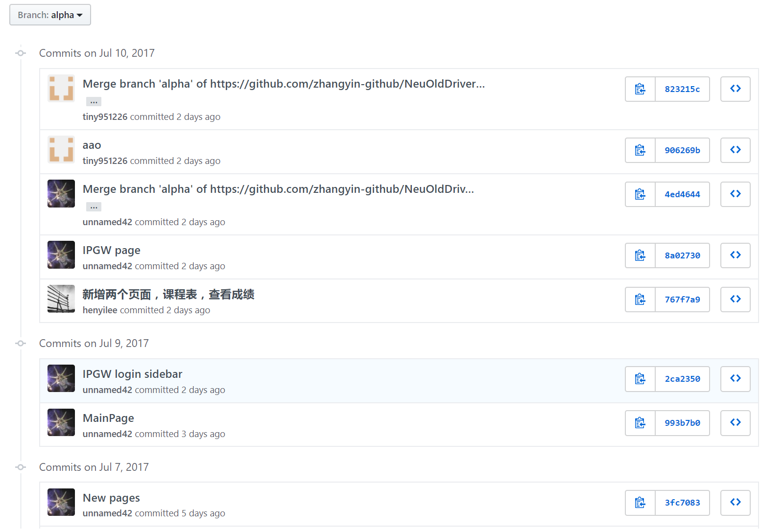The height and width of the screenshot is (532, 761).
Task: Open the 'MainPage' commit title
Action: 108,418
